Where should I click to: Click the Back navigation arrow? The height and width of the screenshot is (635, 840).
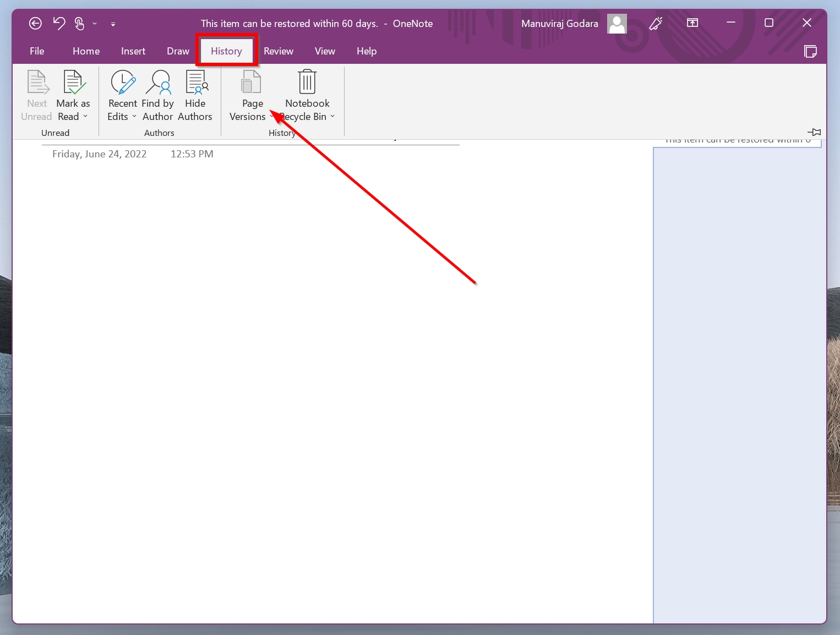tap(35, 23)
